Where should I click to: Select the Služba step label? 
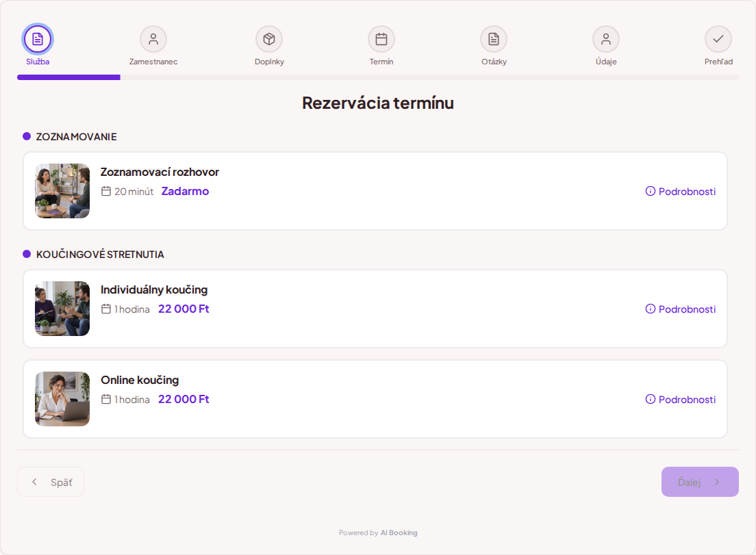[38, 62]
